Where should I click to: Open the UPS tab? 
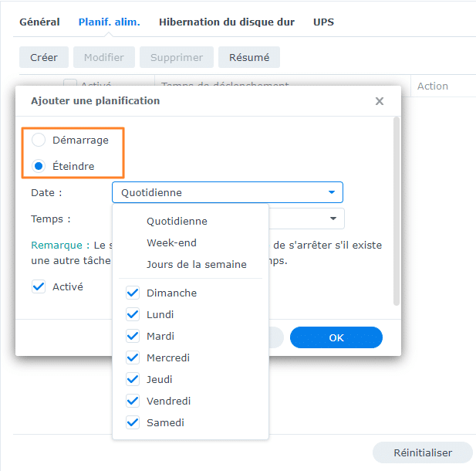(x=323, y=22)
